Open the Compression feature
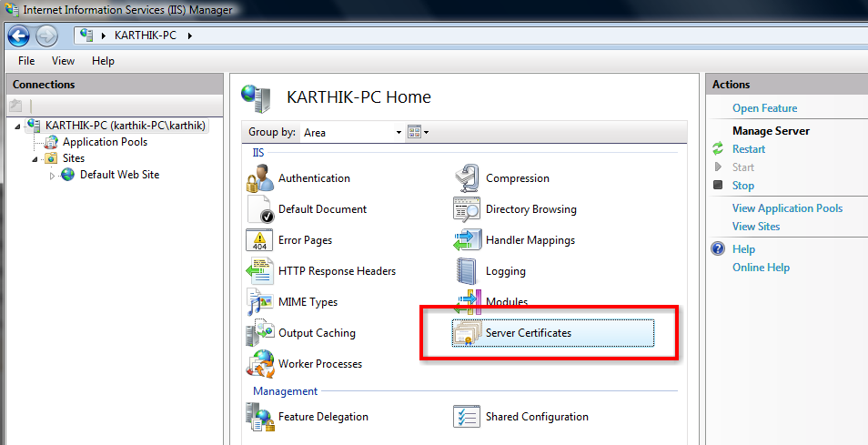The image size is (868, 445). [501, 178]
